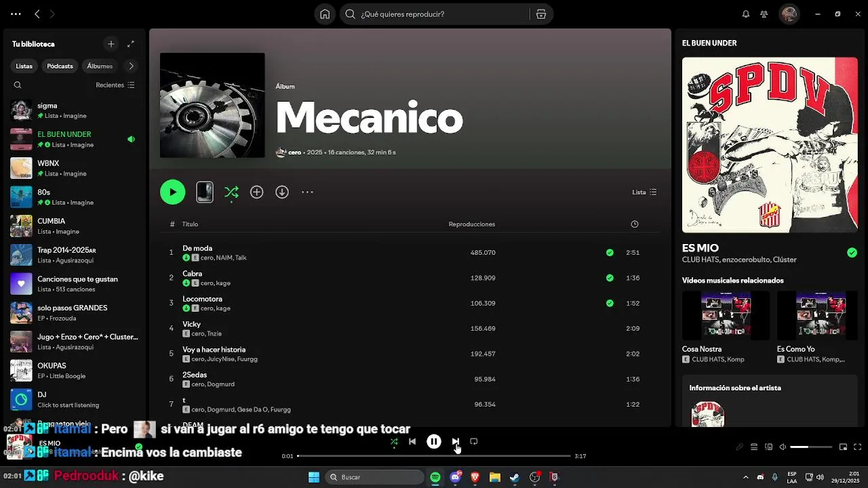Open the OKUPAS EP
This screenshot has width=868, height=488.
pos(73,371)
